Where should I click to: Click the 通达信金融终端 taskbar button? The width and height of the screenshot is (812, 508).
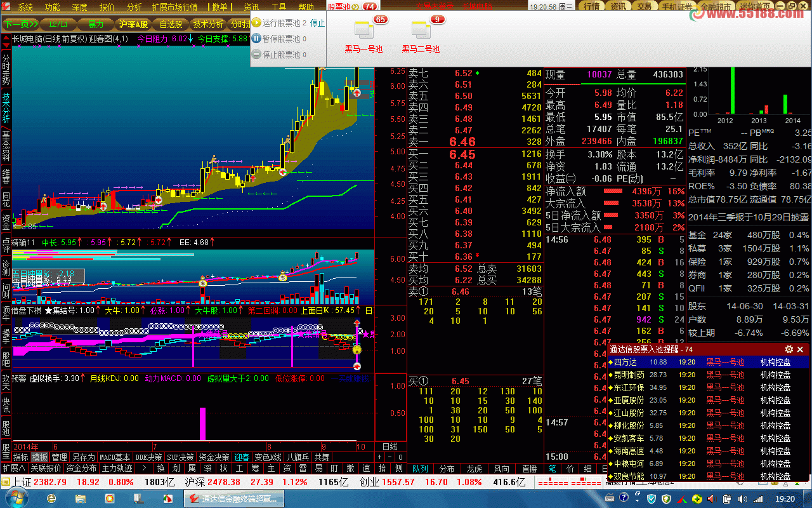point(235,498)
